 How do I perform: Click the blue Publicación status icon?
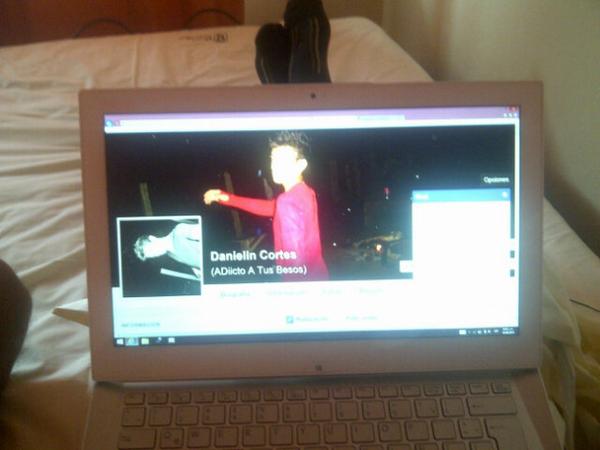(x=290, y=319)
